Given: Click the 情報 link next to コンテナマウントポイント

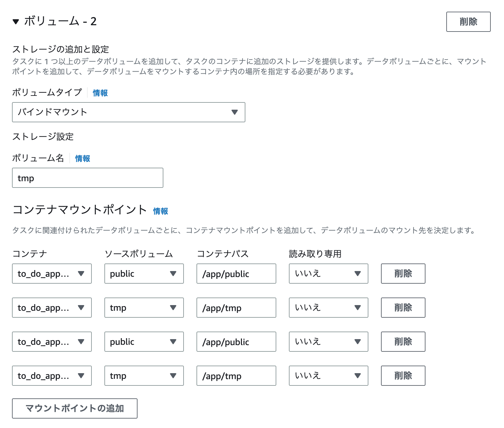Looking at the screenshot, I should point(160,211).
